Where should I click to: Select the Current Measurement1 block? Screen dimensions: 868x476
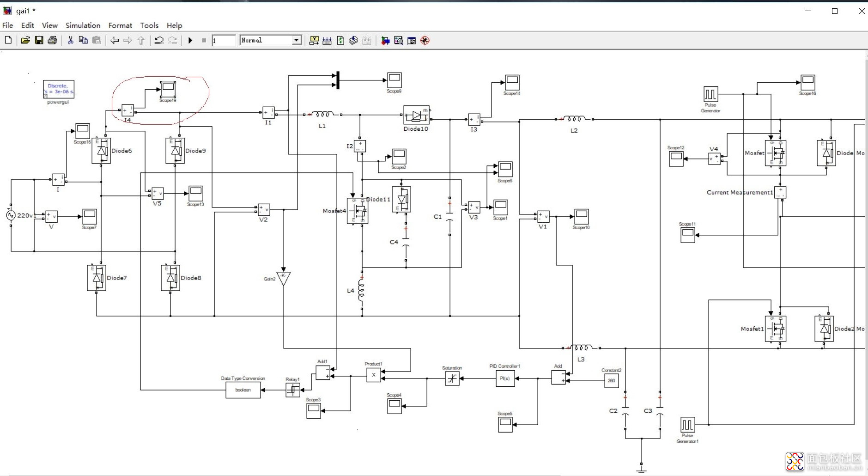pos(780,192)
